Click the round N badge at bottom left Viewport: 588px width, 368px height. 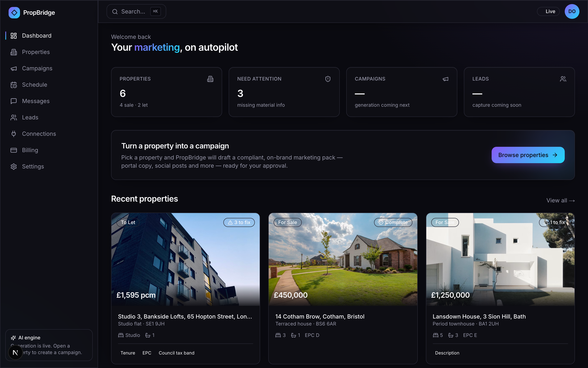coord(15,352)
